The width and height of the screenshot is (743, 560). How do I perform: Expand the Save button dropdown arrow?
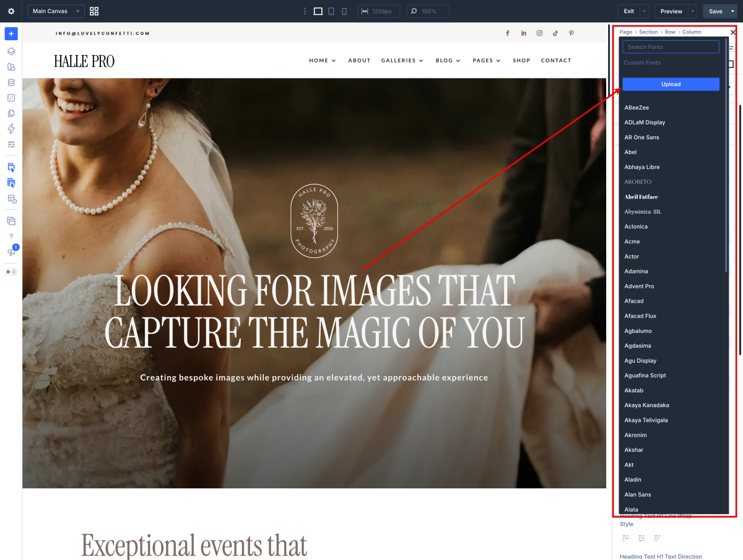coord(733,11)
